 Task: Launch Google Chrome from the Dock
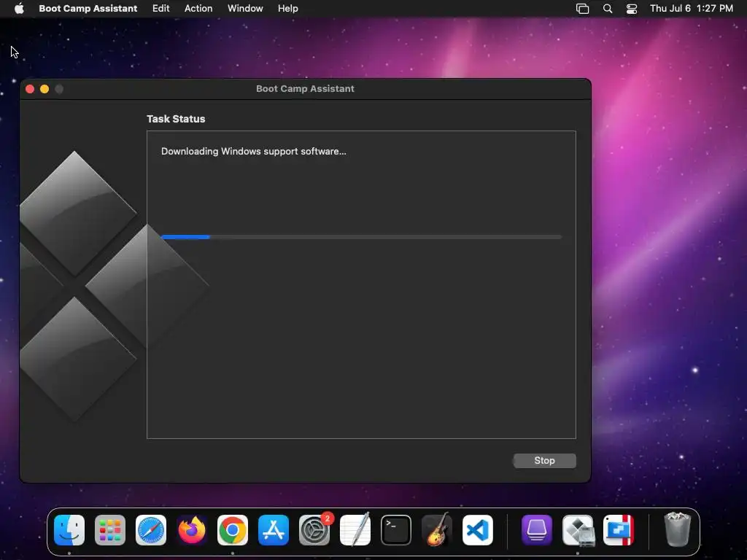(x=233, y=530)
